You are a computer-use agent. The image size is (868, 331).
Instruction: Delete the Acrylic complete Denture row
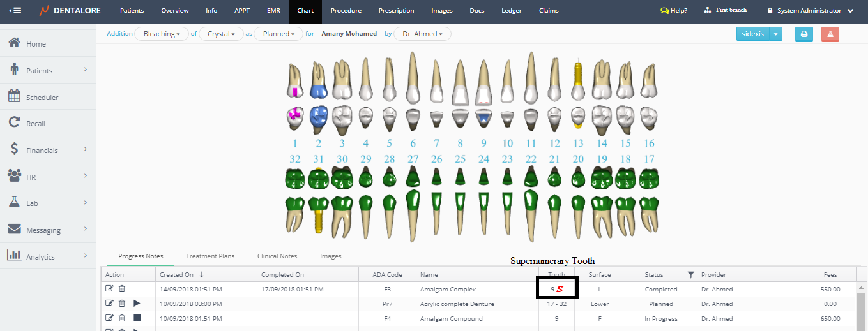(122, 304)
